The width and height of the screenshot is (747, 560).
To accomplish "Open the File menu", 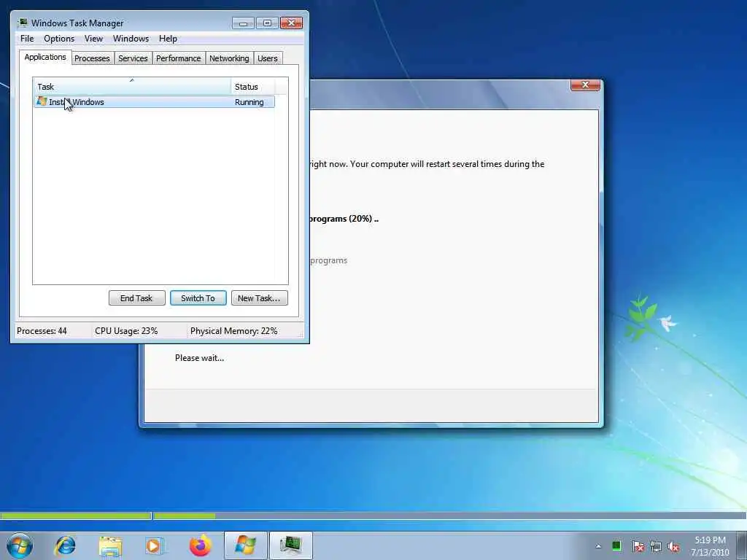I will (x=27, y=39).
